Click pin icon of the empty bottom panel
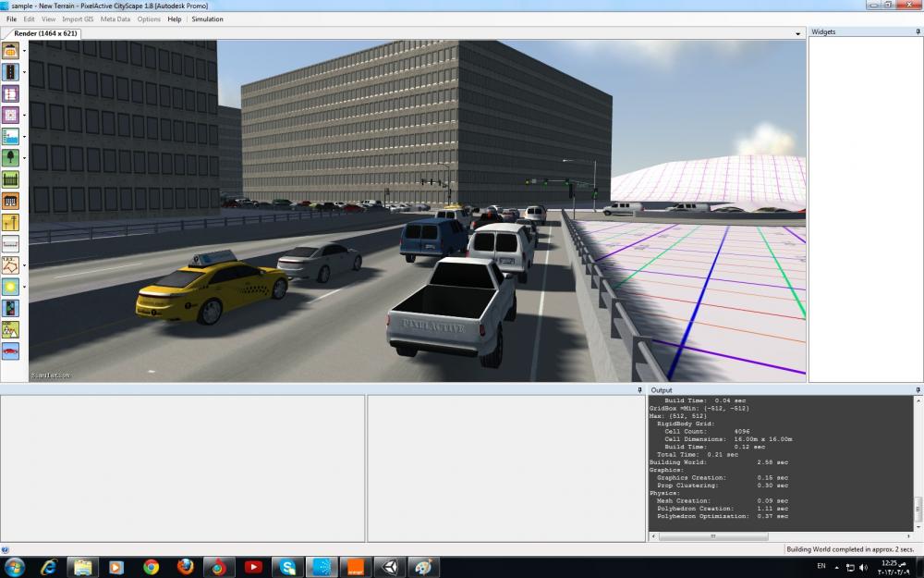924x578 pixels. click(x=639, y=390)
